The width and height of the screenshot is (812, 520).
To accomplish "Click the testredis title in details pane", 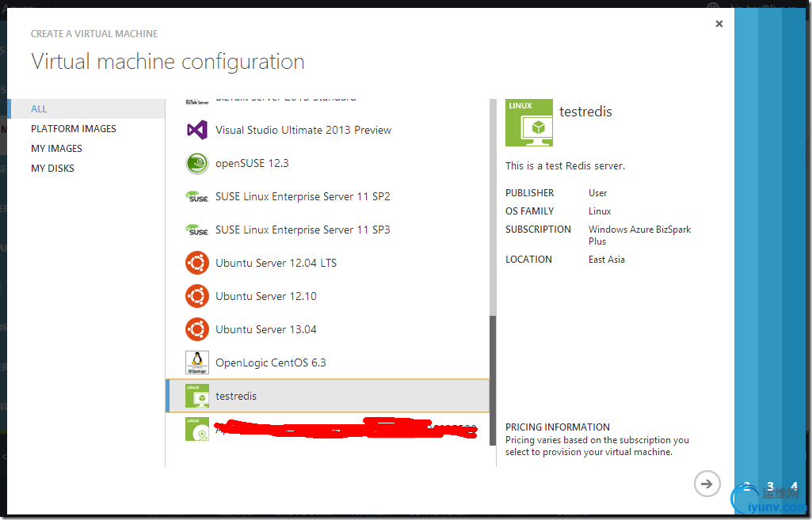I will point(585,112).
